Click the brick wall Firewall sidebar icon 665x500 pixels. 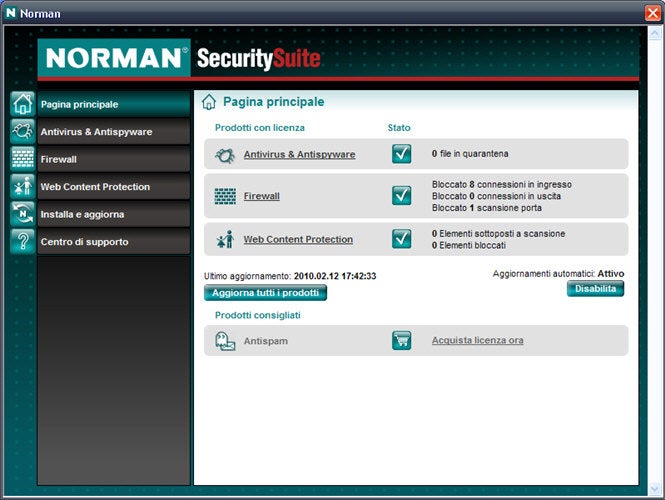(x=22, y=159)
